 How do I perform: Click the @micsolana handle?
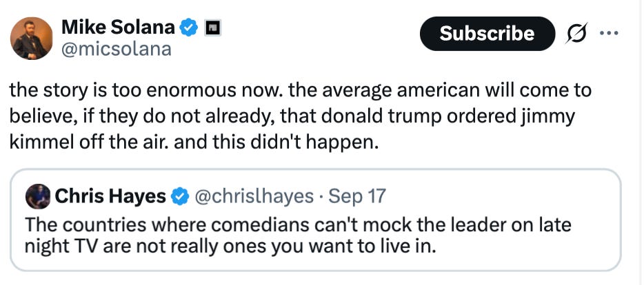[x=117, y=49]
